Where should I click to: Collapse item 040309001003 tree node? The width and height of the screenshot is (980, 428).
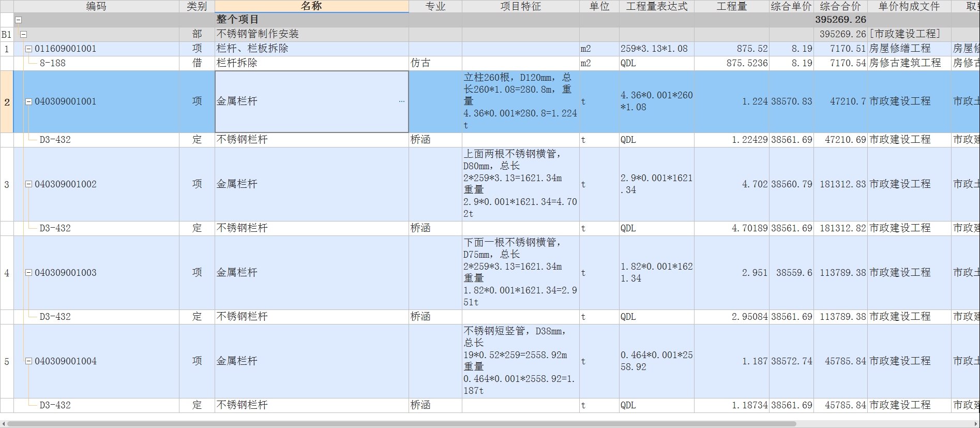click(x=29, y=273)
